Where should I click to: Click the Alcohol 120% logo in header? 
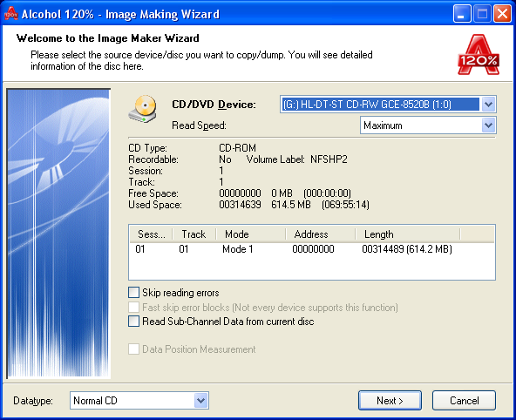pyautogui.click(x=479, y=55)
